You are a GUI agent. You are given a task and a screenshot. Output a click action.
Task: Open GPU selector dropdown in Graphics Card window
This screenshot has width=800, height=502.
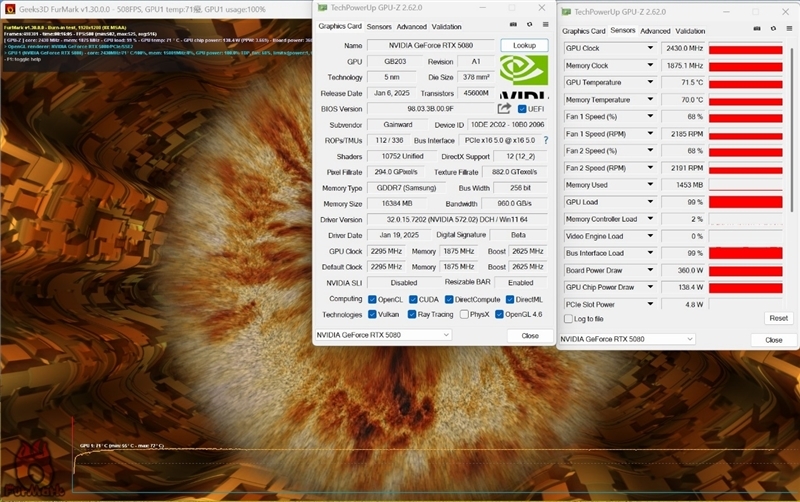click(x=383, y=335)
